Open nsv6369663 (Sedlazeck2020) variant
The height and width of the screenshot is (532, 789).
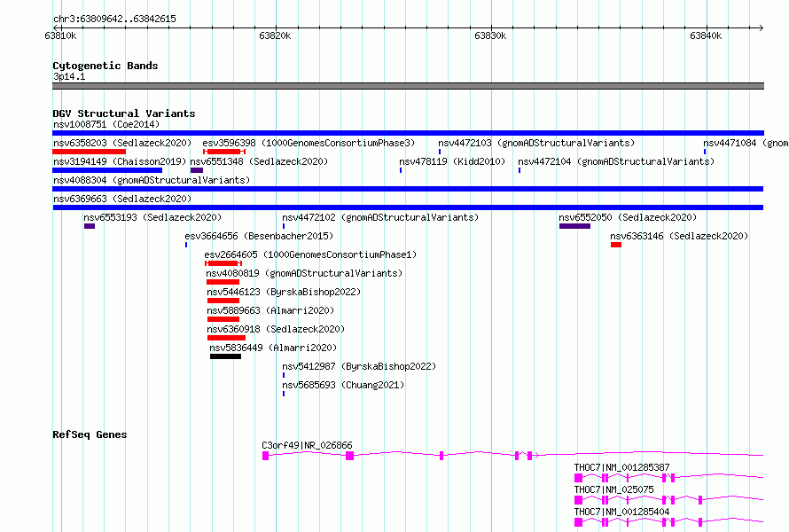(x=122, y=199)
